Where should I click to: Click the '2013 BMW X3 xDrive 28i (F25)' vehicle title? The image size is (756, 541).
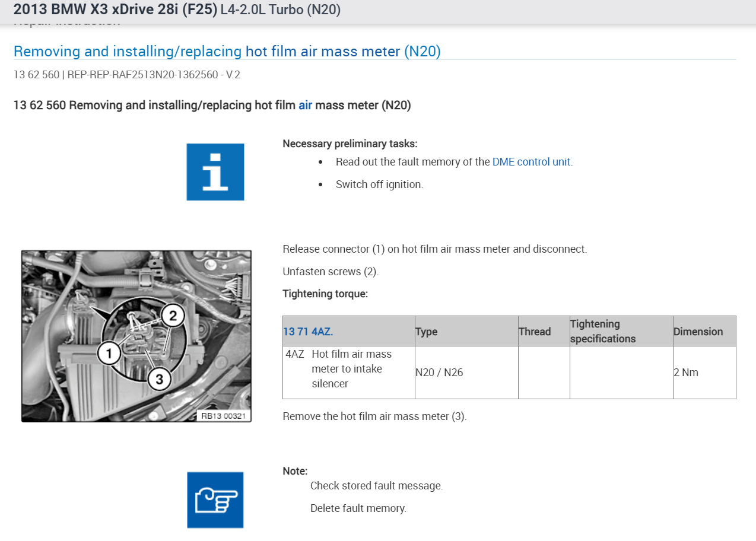click(115, 10)
